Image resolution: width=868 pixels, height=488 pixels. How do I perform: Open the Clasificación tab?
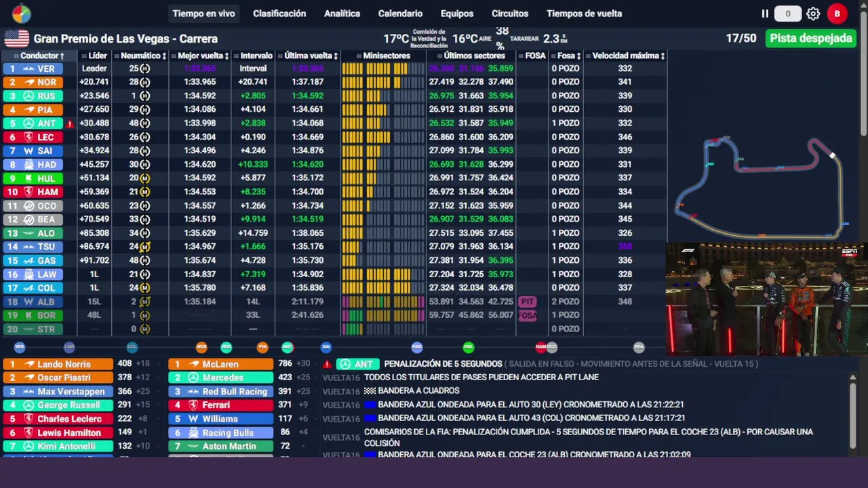tap(279, 14)
